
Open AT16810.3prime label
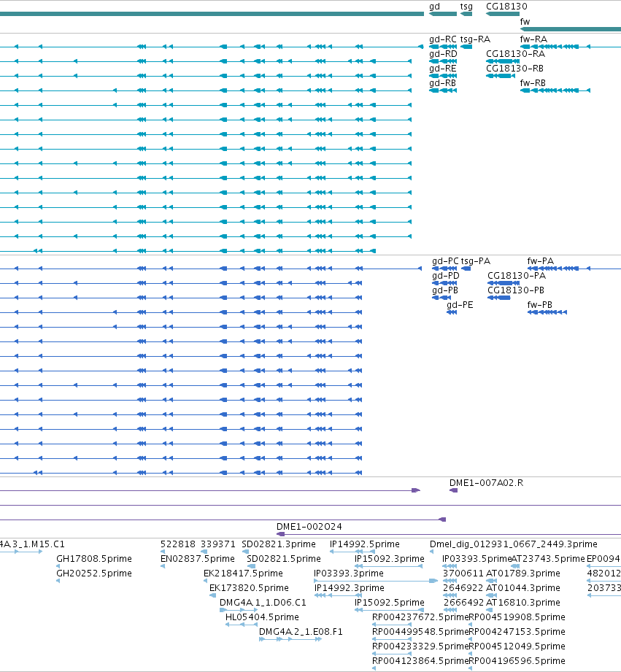[x=523, y=603]
